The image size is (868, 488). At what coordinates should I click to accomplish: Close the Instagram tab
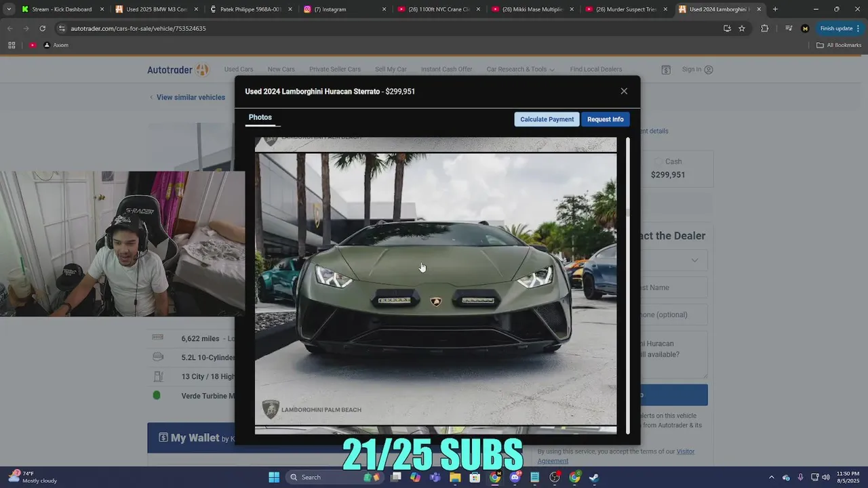384,9
